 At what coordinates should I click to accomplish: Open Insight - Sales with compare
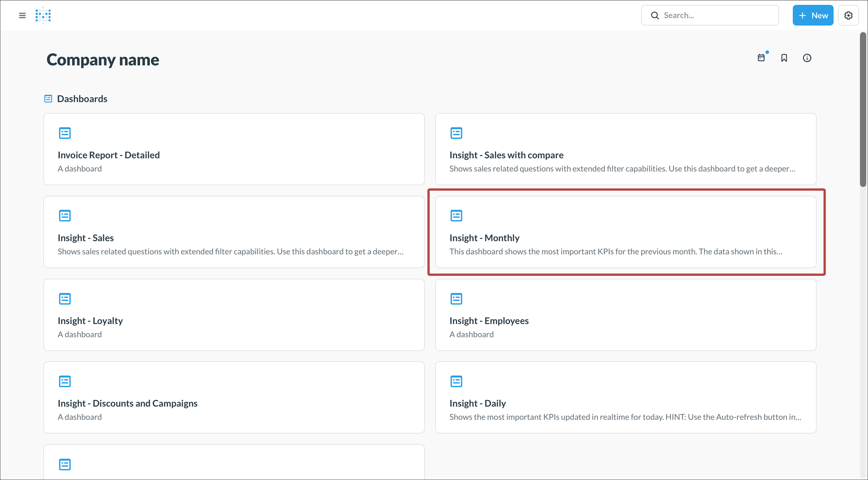(506, 155)
